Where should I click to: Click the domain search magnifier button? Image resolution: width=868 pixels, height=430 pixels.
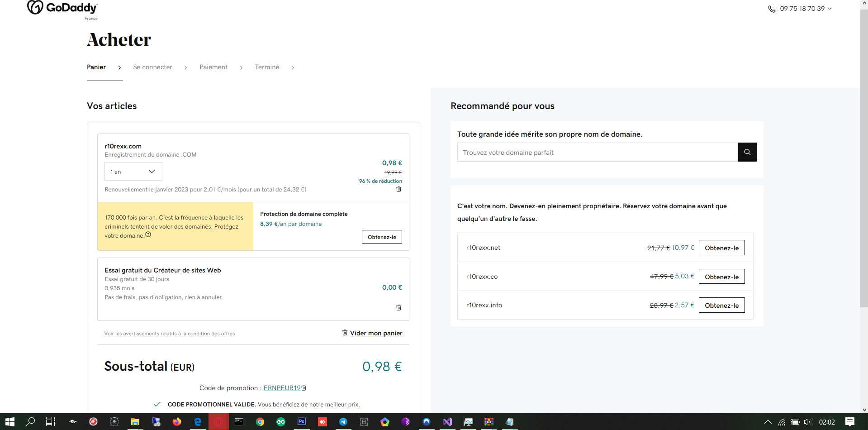point(747,152)
